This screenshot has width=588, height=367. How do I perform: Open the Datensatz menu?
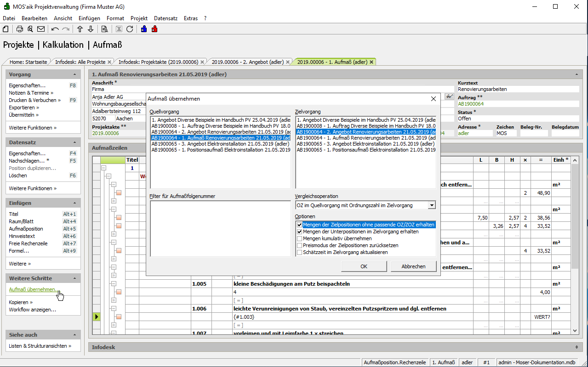166,18
